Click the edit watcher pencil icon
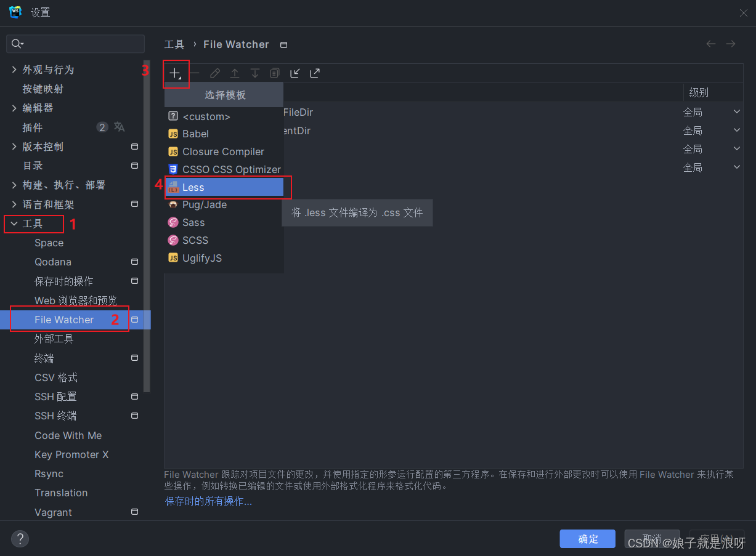The height and width of the screenshot is (556, 756). click(214, 73)
